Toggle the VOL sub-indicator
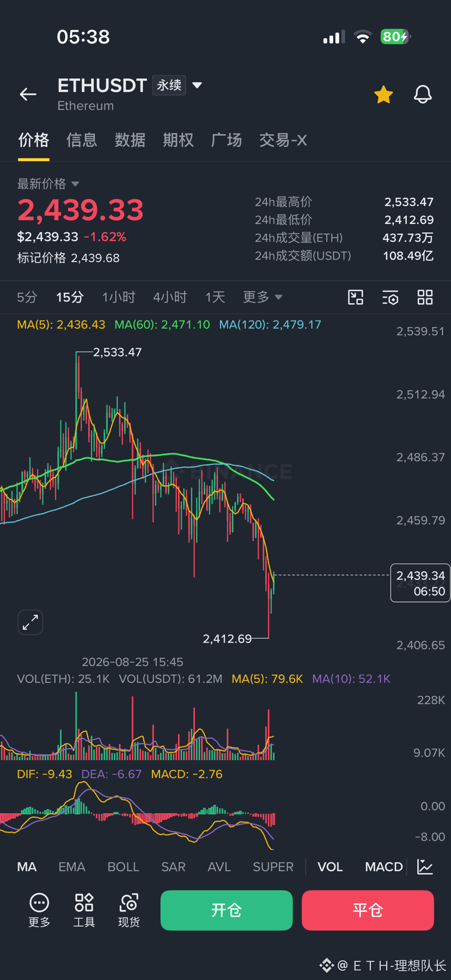 tap(330, 867)
